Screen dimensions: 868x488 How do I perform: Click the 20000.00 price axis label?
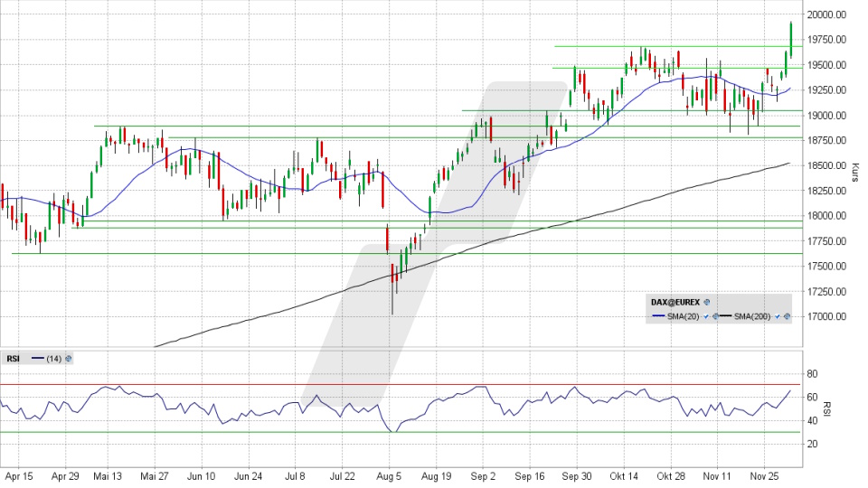click(826, 14)
